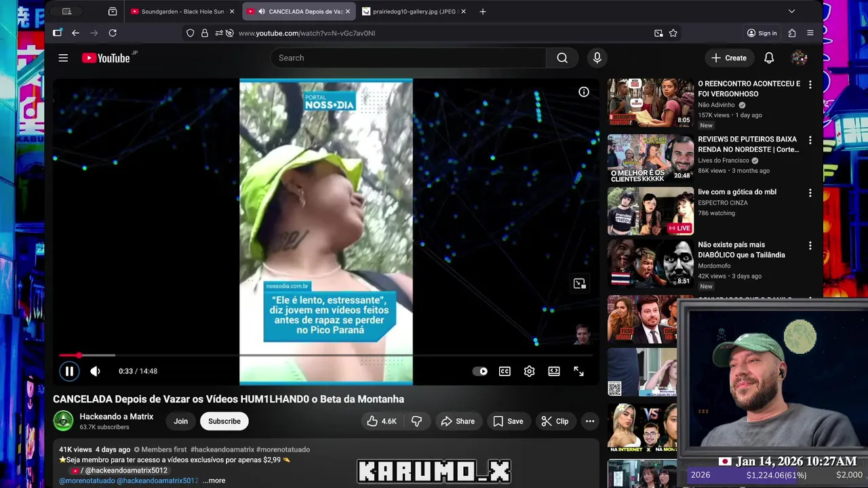
Task: Click the search magnifier button
Action: pyautogui.click(x=562, y=58)
